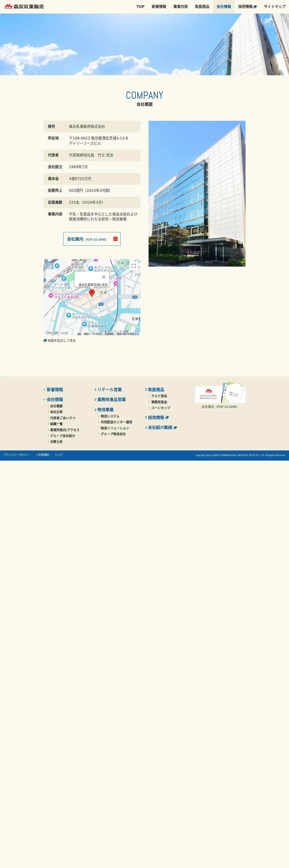This screenshot has width=289, height=868.
Task: Open 地図を拡大して見る link
Action: [x=60, y=341]
